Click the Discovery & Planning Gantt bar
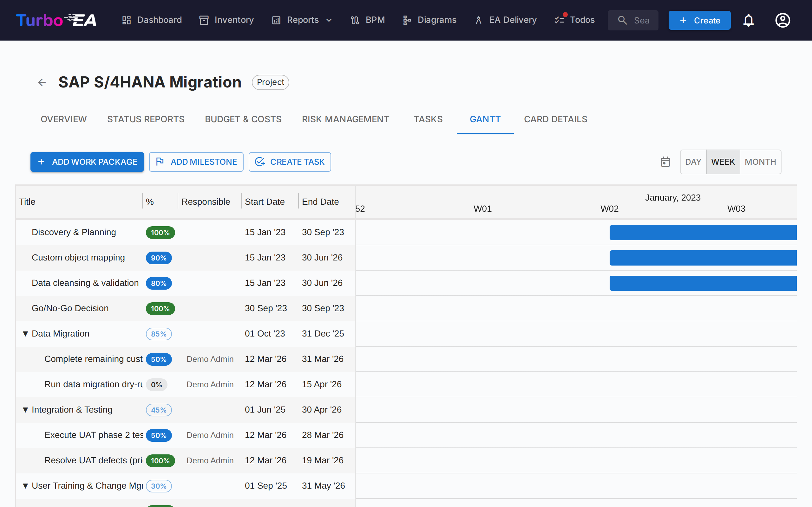This screenshot has height=507, width=812. [x=703, y=233]
